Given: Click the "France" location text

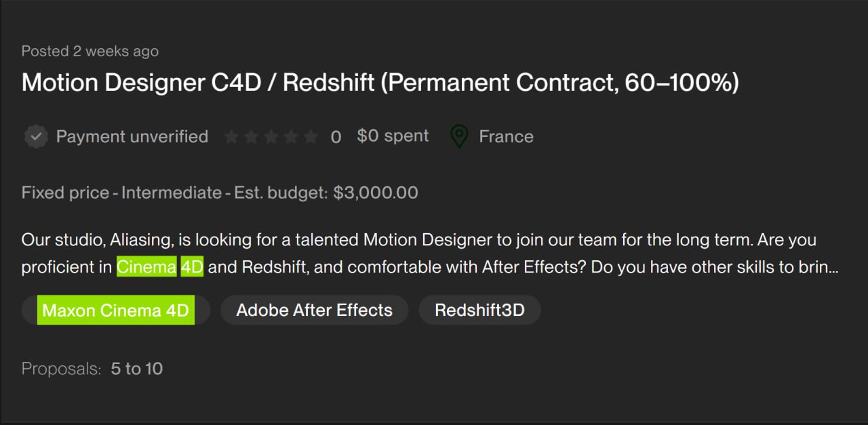Looking at the screenshot, I should tap(506, 137).
